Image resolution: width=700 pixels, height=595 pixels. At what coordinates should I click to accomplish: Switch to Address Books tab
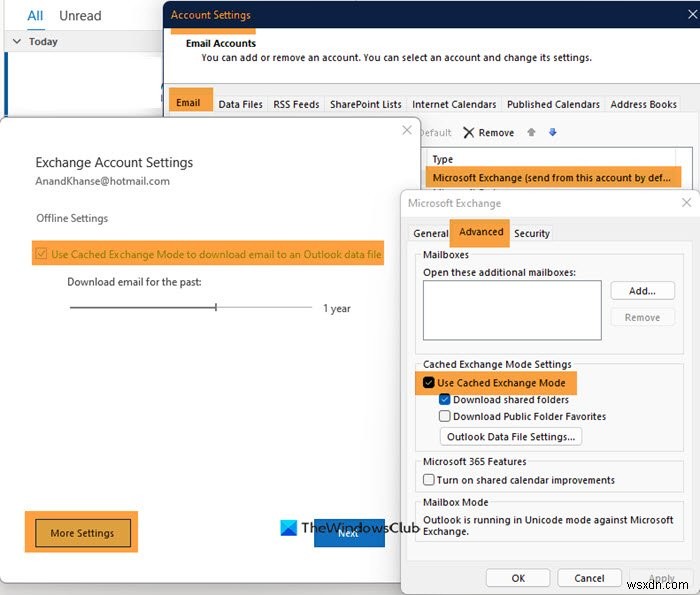tap(643, 104)
